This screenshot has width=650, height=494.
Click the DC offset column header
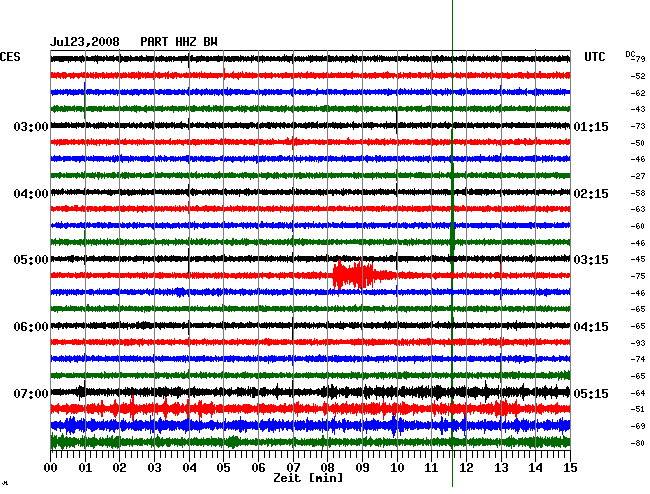(x=630, y=53)
